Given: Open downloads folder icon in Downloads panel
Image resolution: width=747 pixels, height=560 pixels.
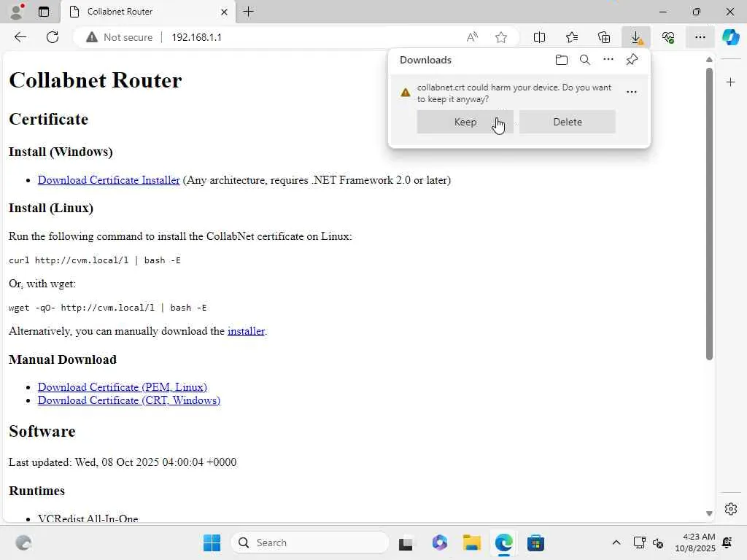Looking at the screenshot, I should [562, 60].
